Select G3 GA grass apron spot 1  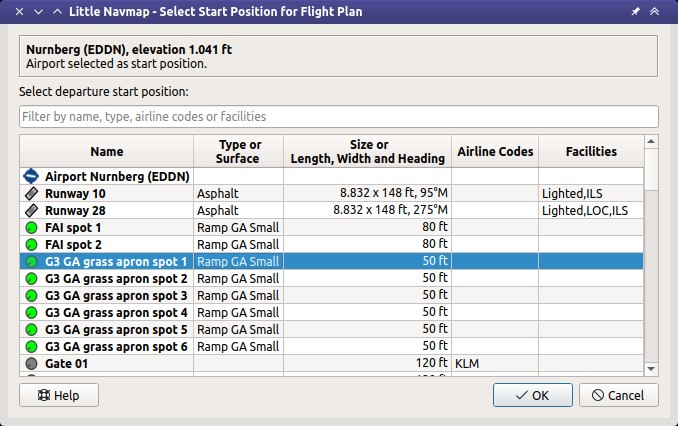pos(332,262)
